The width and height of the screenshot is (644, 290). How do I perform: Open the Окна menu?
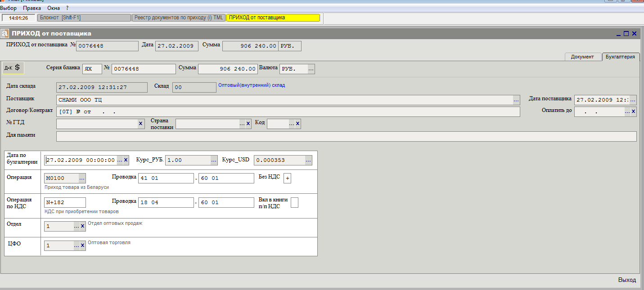[x=54, y=8]
